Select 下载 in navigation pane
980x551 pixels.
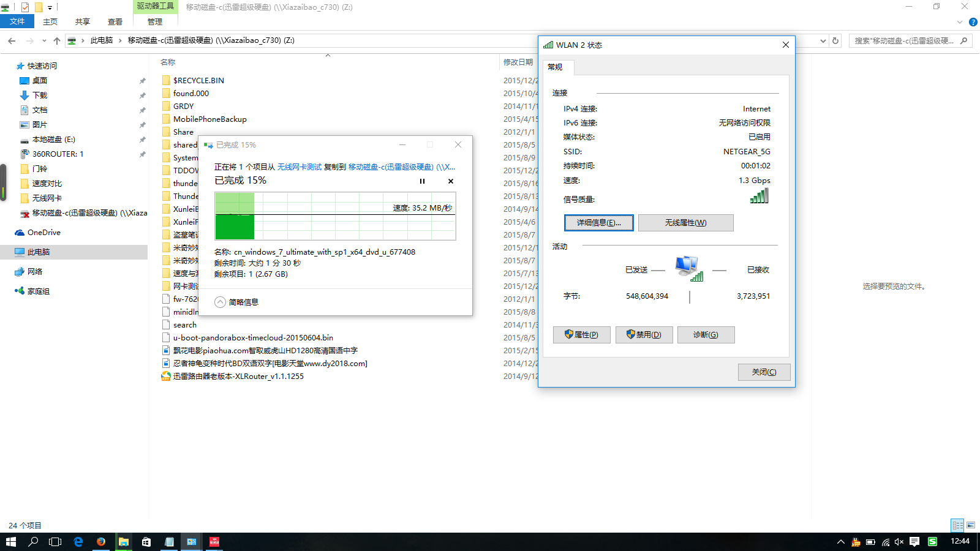(x=40, y=96)
